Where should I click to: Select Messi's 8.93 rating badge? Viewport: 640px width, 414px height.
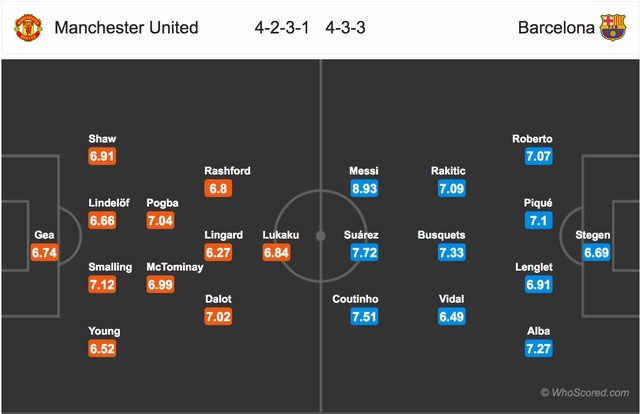click(364, 188)
